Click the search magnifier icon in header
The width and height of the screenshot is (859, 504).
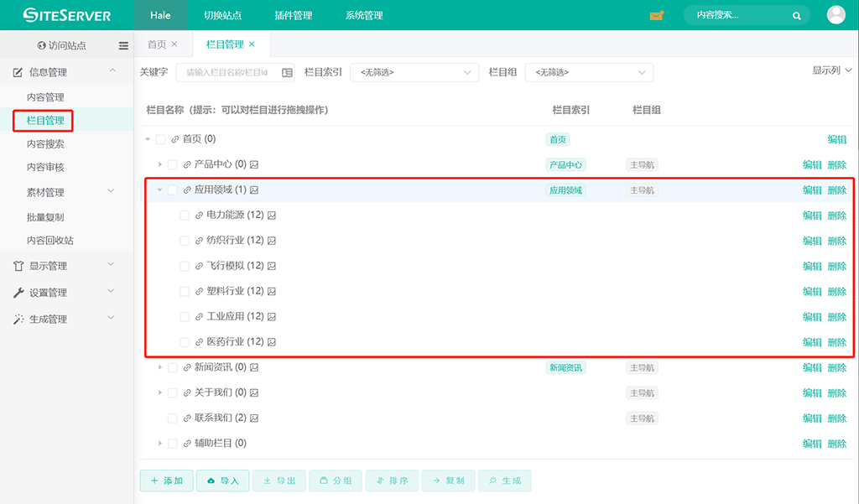[796, 15]
